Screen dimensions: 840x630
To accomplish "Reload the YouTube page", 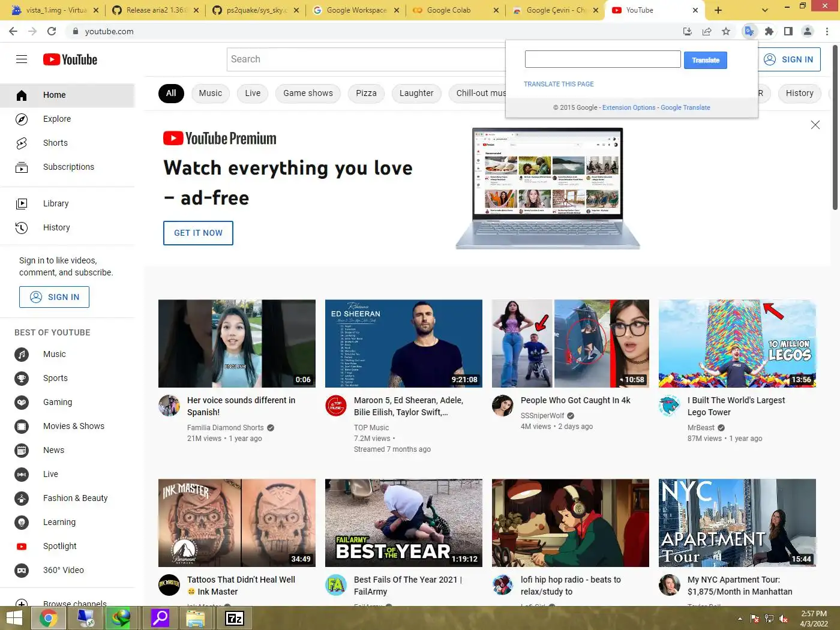I will tap(52, 31).
